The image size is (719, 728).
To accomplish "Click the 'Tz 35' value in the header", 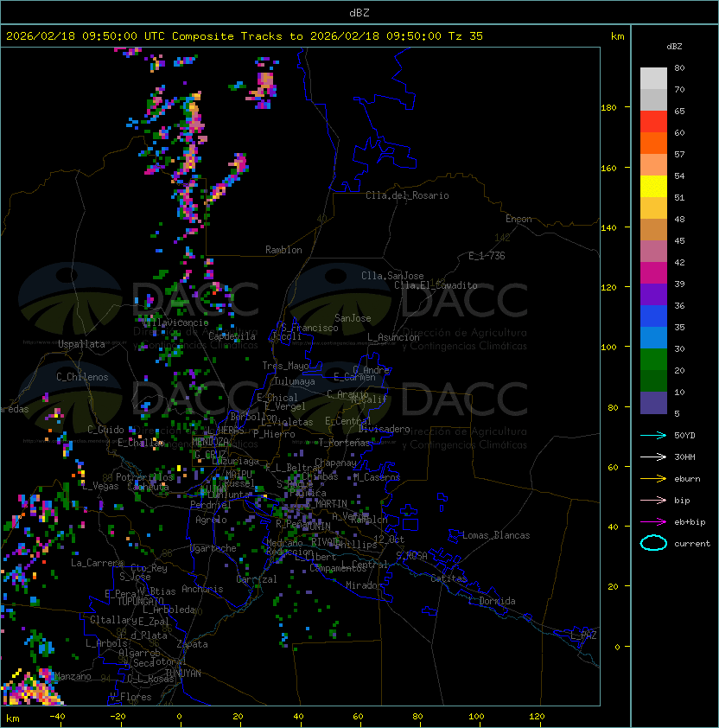I will (466, 36).
